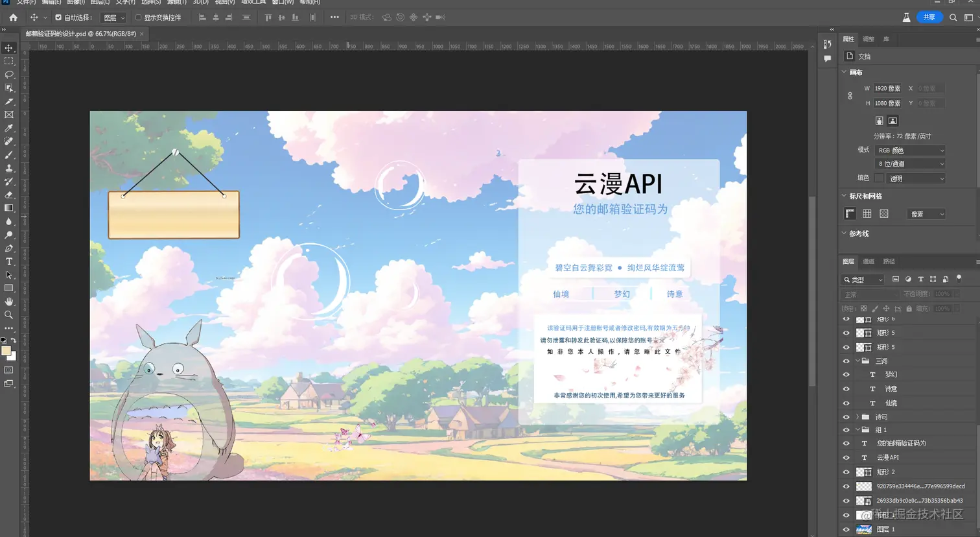The width and height of the screenshot is (980, 537).
Task: Select the Dodge tool
Action: pyautogui.click(x=9, y=235)
